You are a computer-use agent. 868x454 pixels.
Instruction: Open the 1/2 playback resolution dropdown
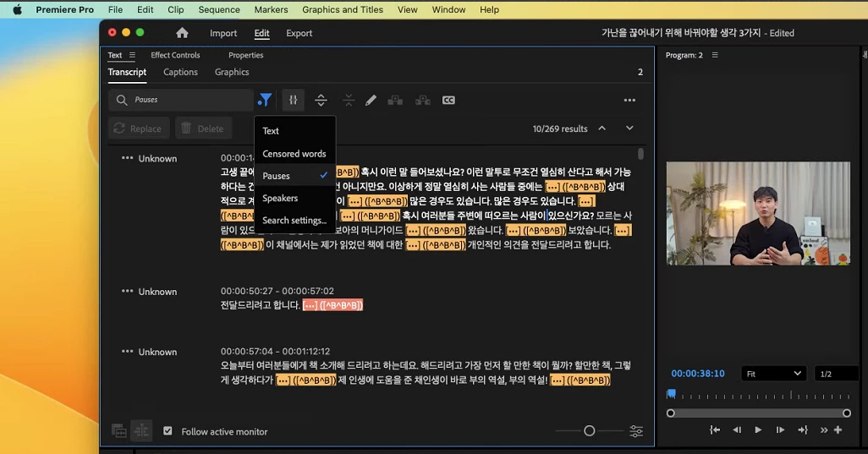click(835, 374)
